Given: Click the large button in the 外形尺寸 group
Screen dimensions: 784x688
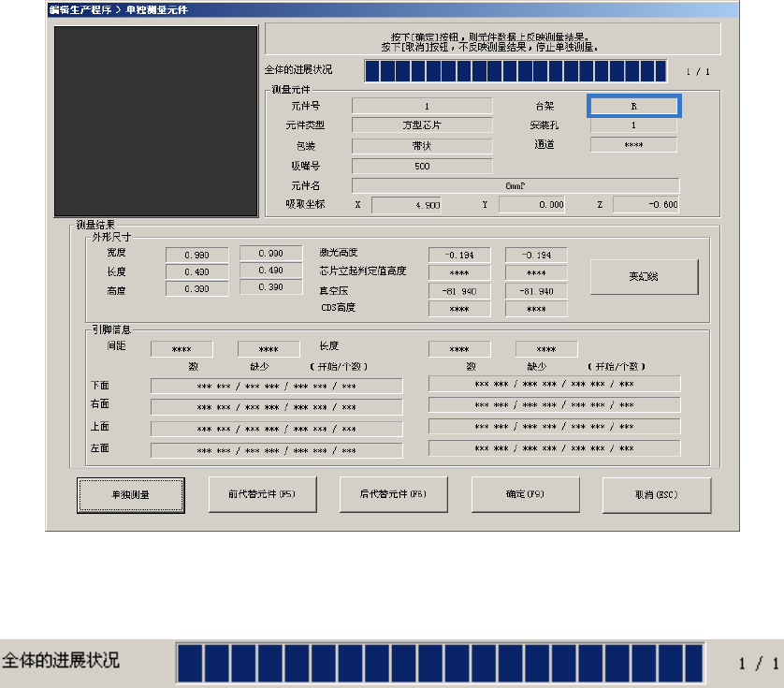Looking at the screenshot, I should coord(644,277).
